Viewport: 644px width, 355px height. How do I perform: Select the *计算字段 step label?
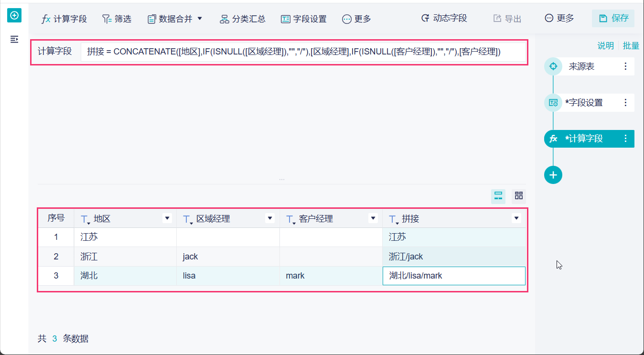coord(584,139)
